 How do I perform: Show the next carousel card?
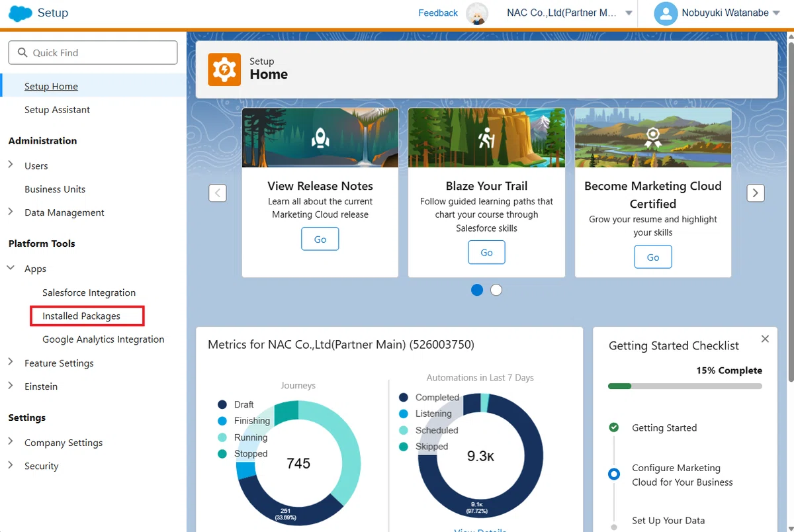(756, 193)
